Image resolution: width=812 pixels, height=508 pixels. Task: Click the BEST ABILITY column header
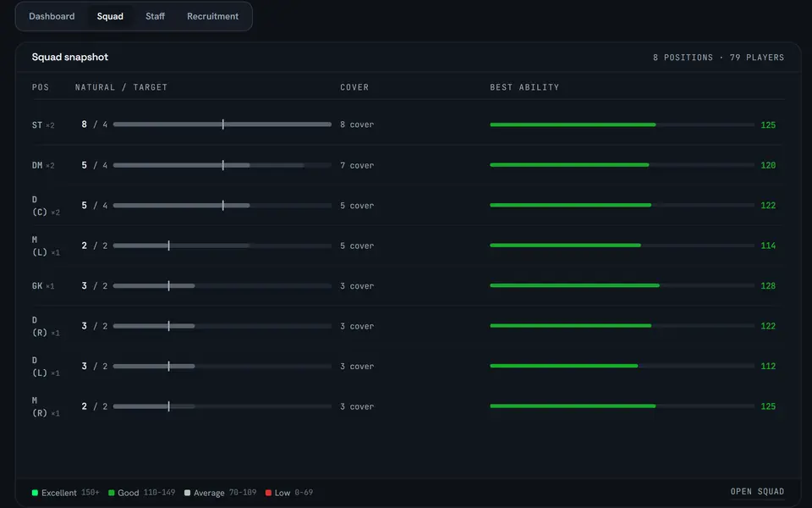point(524,87)
